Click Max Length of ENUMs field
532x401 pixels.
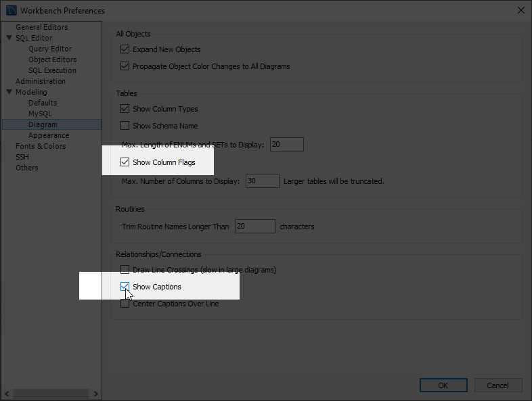point(287,145)
